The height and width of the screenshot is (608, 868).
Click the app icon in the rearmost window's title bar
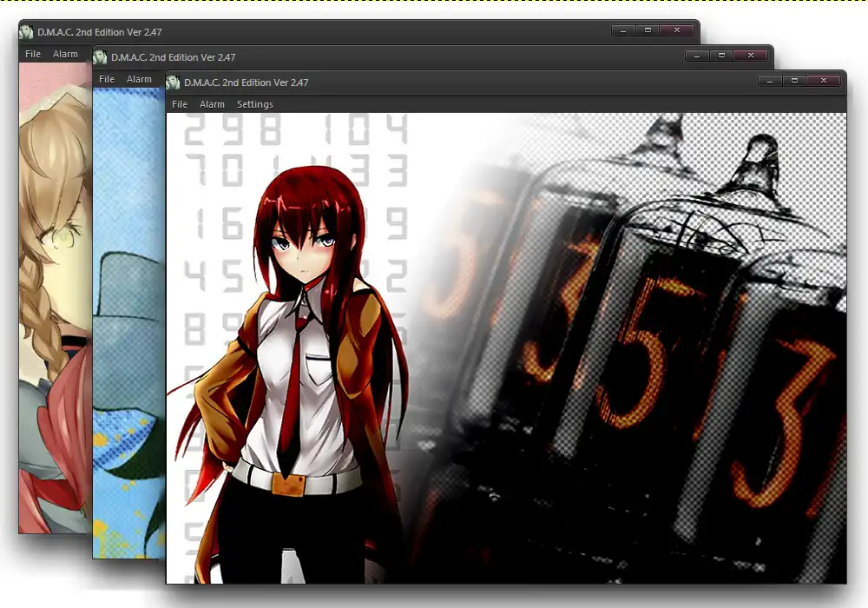pos(26,32)
